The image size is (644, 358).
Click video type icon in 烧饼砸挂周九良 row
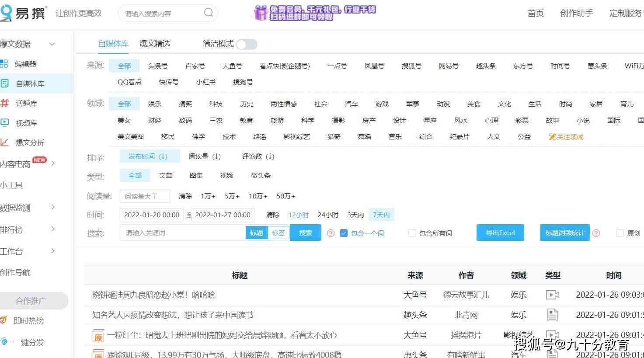(x=553, y=295)
